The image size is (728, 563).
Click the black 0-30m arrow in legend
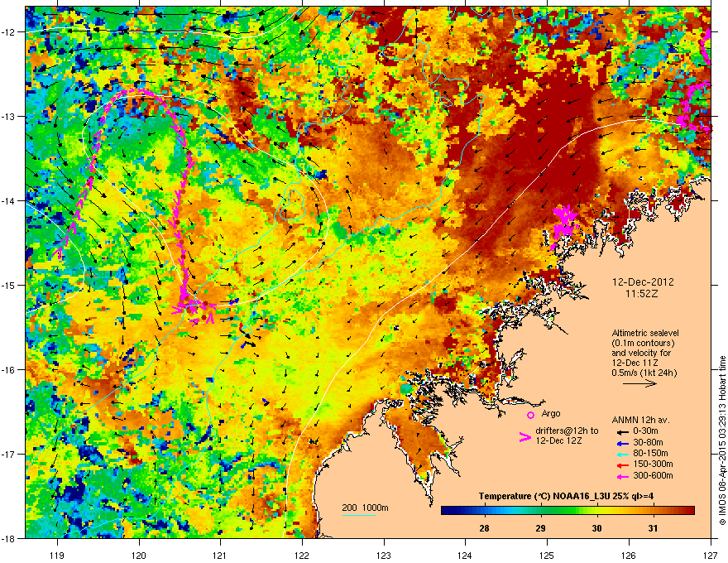(x=621, y=431)
